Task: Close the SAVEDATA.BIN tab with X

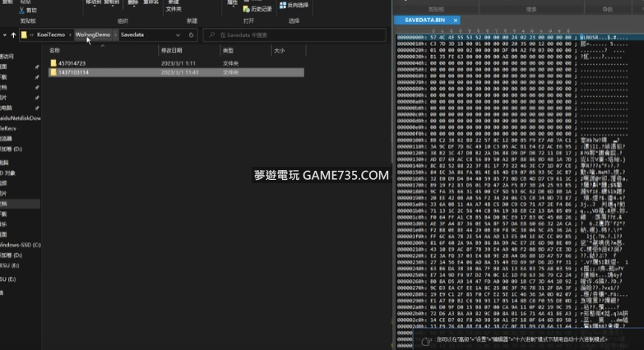Action: (455, 19)
